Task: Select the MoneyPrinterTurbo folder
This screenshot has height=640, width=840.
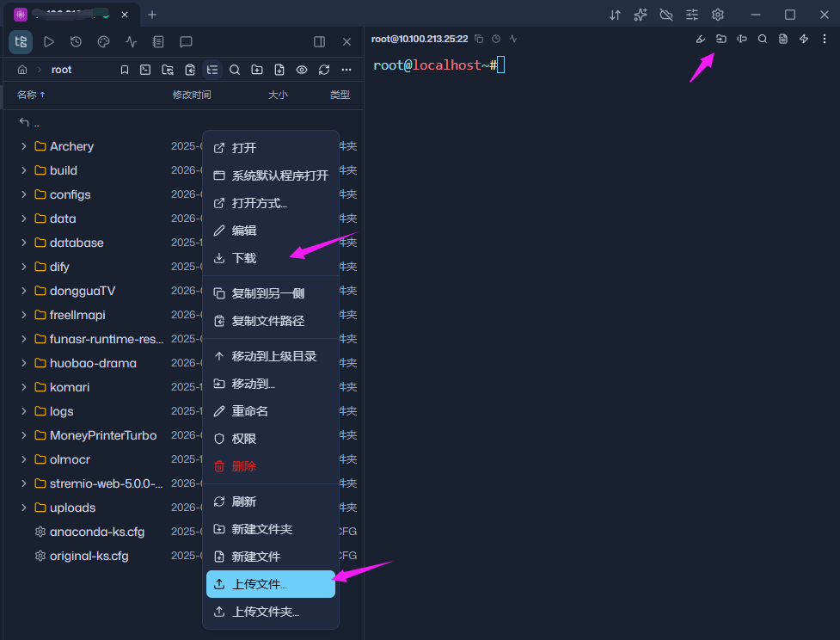Action: click(103, 435)
